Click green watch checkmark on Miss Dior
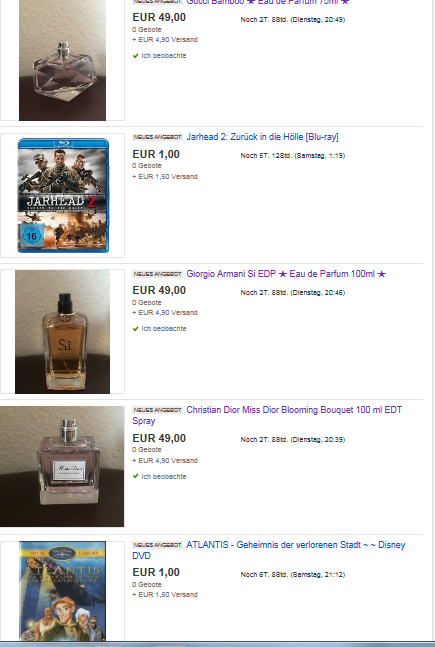Image resolution: width=435 pixels, height=647 pixels. coord(135,477)
